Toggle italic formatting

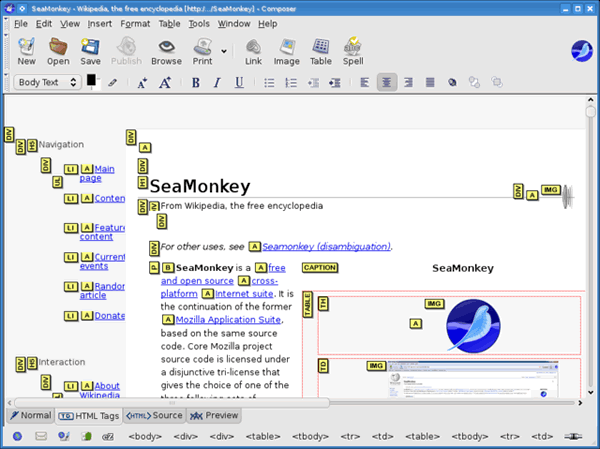point(217,83)
